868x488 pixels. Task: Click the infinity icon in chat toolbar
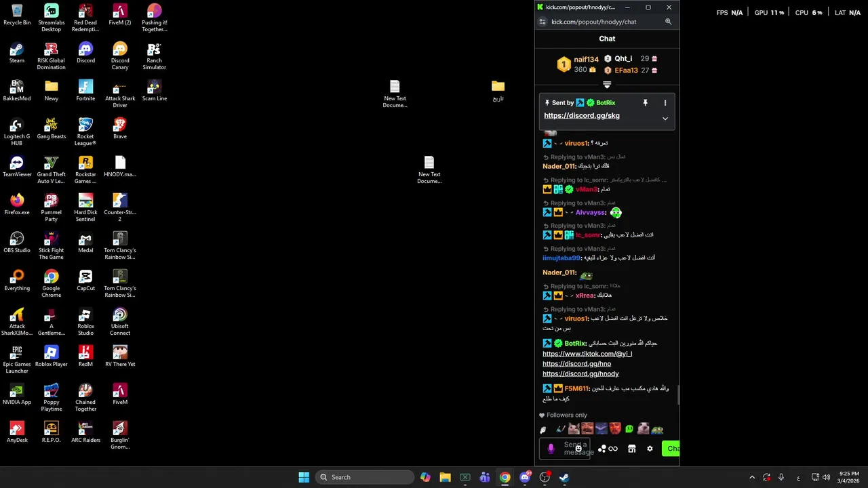613,449
